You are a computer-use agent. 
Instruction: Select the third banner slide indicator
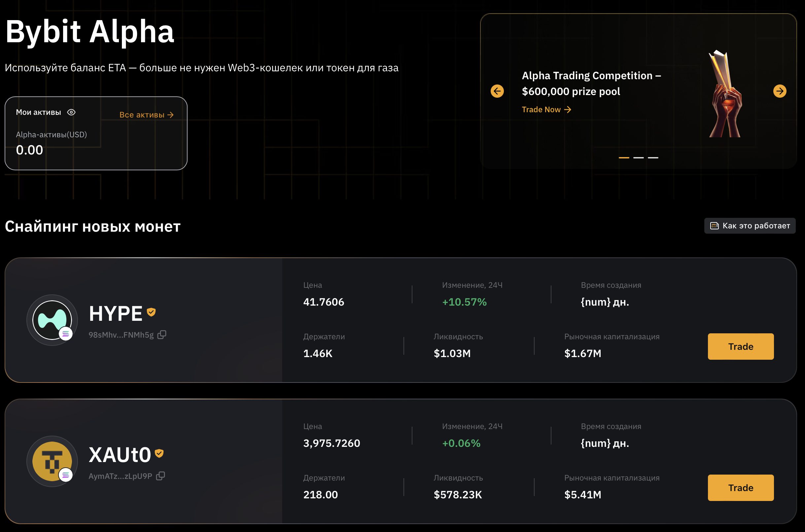[653, 158]
